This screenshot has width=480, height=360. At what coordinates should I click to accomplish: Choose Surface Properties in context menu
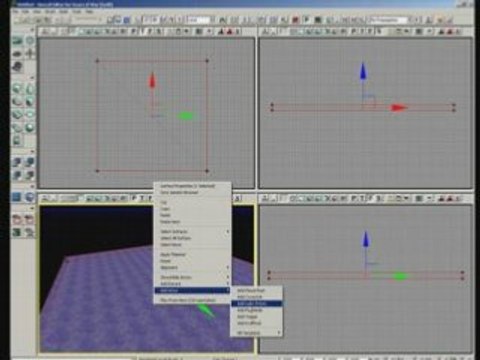tap(192, 186)
